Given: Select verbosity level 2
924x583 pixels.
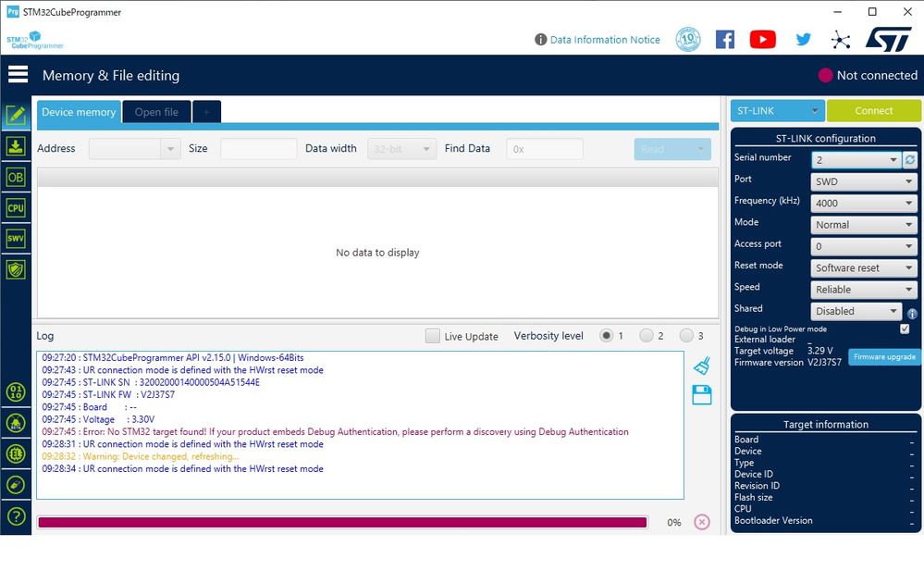Looking at the screenshot, I should (646, 335).
